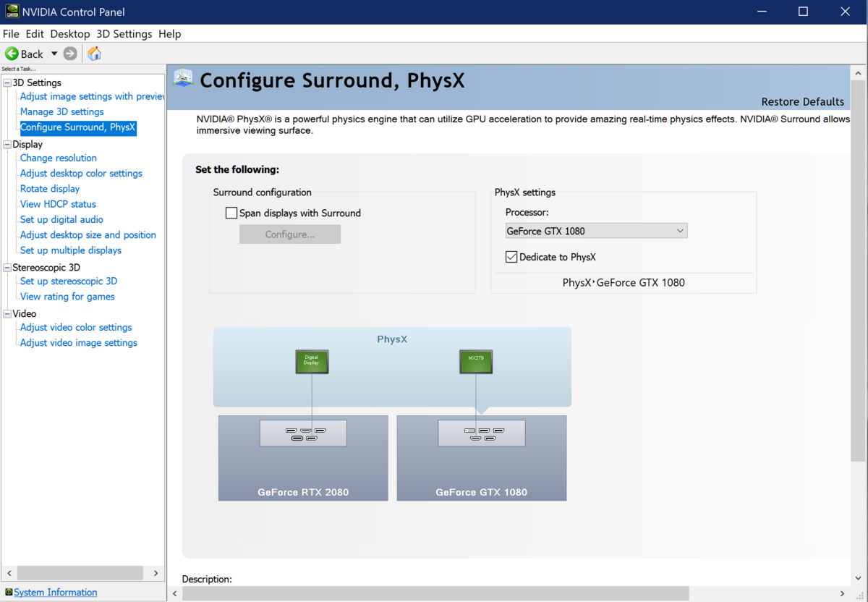Open Adjust video image settings

click(79, 343)
